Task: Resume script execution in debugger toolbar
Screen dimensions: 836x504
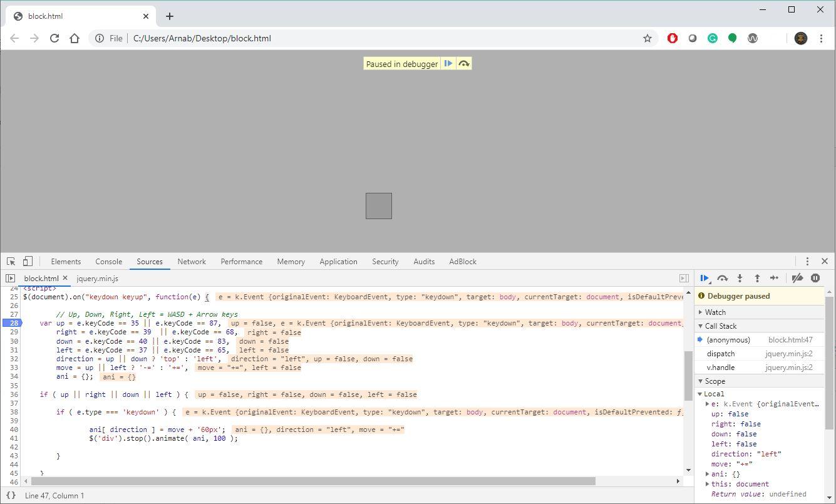Action: click(x=704, y=278)
